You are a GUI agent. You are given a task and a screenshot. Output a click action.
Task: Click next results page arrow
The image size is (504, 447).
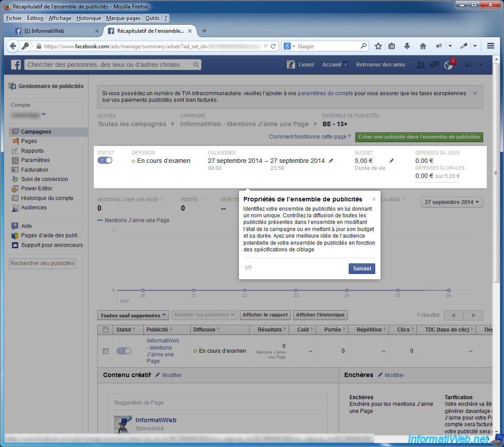[473, 315]
